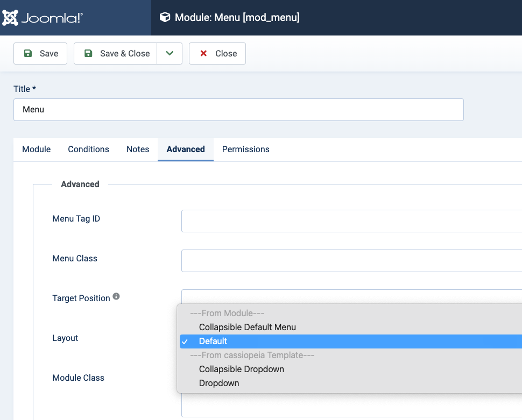522x420 pixels.
Task: Click the module cube icon in title bar
Action: (165, 18)
